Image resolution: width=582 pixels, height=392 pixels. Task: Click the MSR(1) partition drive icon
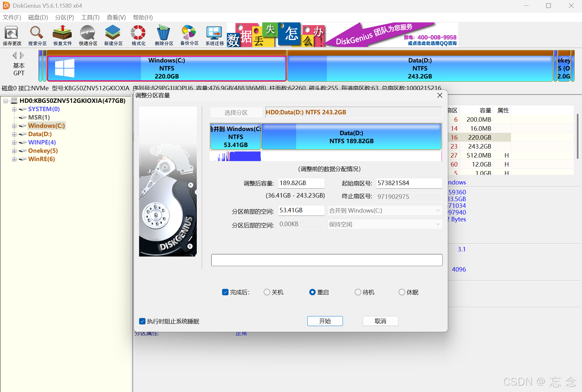[x=23, y=117]
